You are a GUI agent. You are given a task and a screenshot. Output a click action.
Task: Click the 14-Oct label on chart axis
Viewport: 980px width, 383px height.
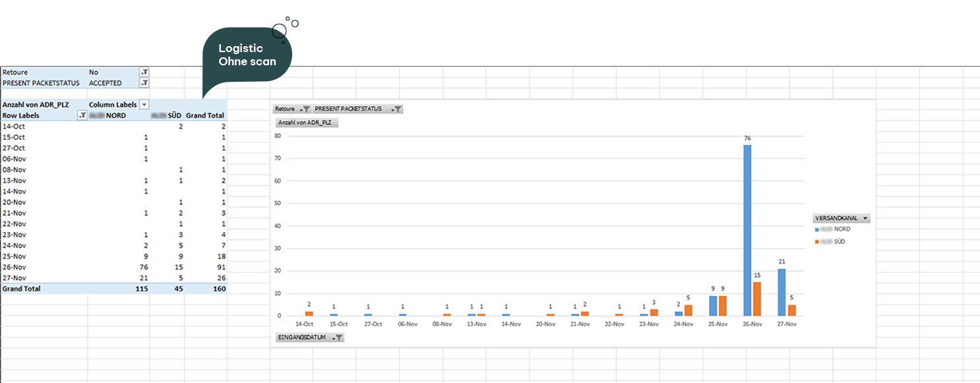point(305,324)
